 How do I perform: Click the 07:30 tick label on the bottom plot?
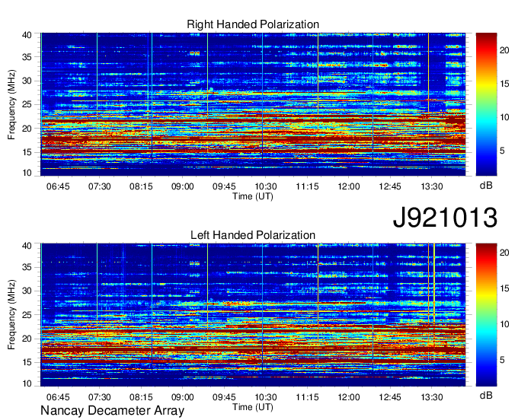100,397
